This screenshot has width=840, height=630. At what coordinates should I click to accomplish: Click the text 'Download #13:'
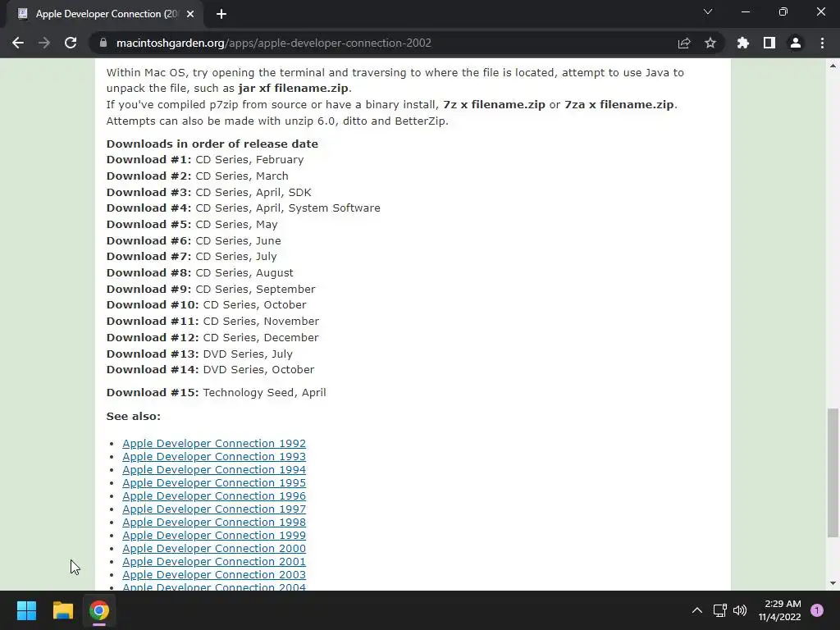click(x=152, y=354)
